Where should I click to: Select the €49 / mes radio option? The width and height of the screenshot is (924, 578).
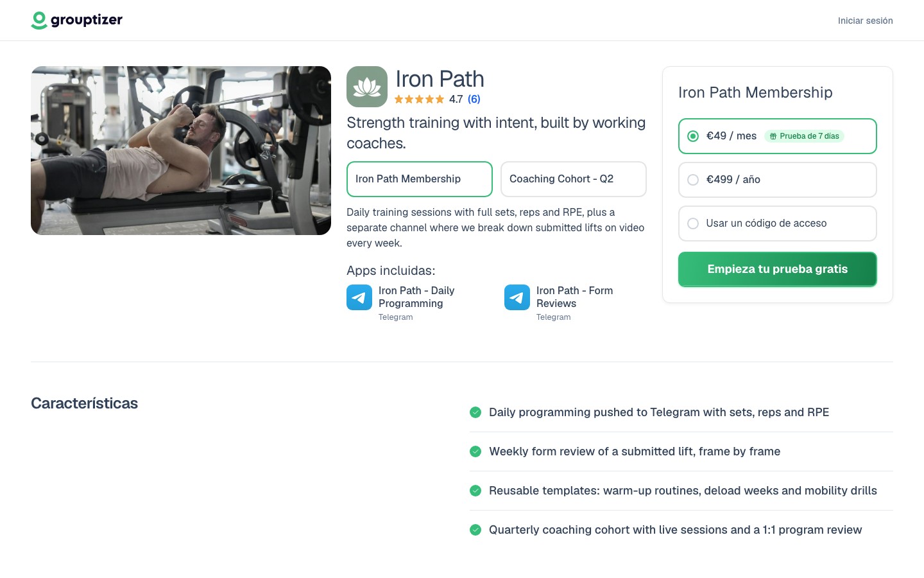[x=778, y=136]
